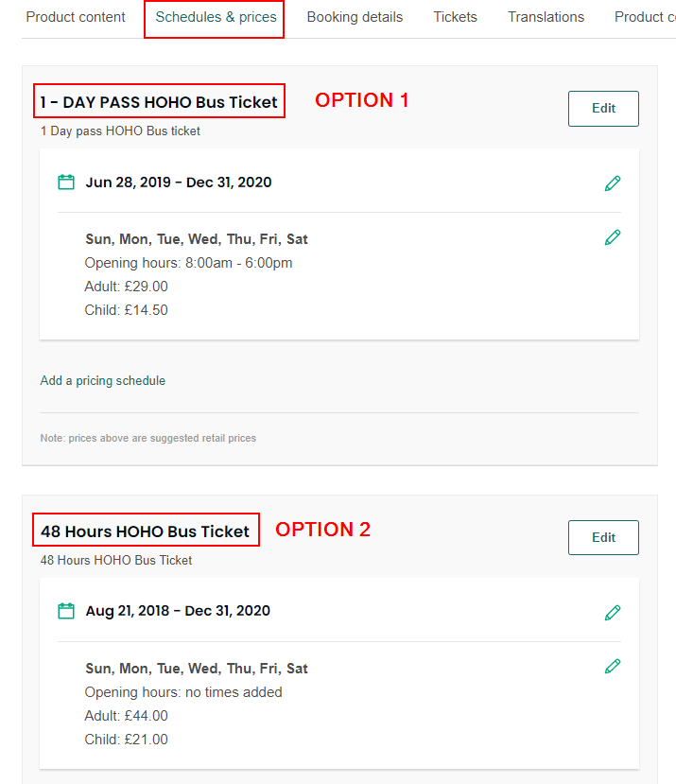Switch to the Booking details tab

tap(355, 17)
